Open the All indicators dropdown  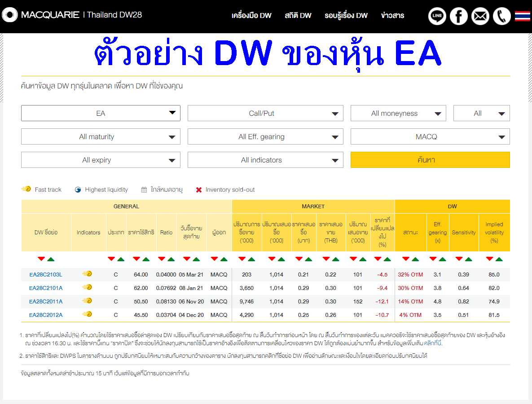265,160
